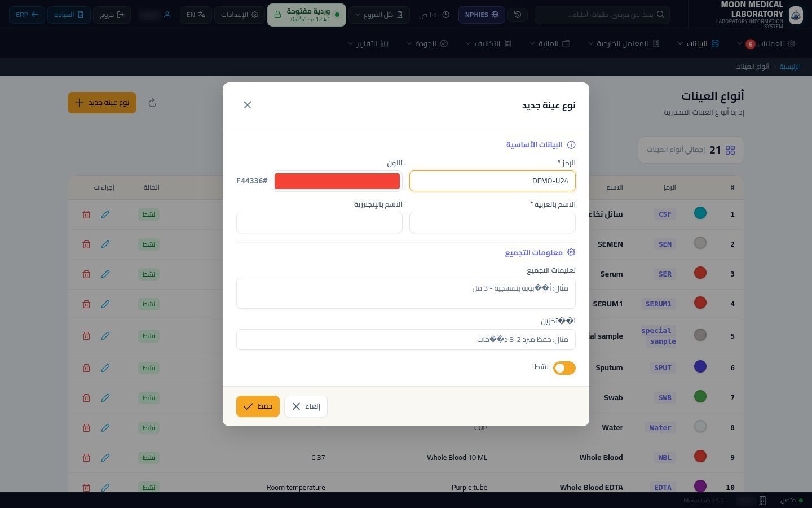Image resolution: width=812 pixels, height=508 pixels.
Task: Click the total sample types grid icon
Action: pyautogui.click(x=730, y=150)
